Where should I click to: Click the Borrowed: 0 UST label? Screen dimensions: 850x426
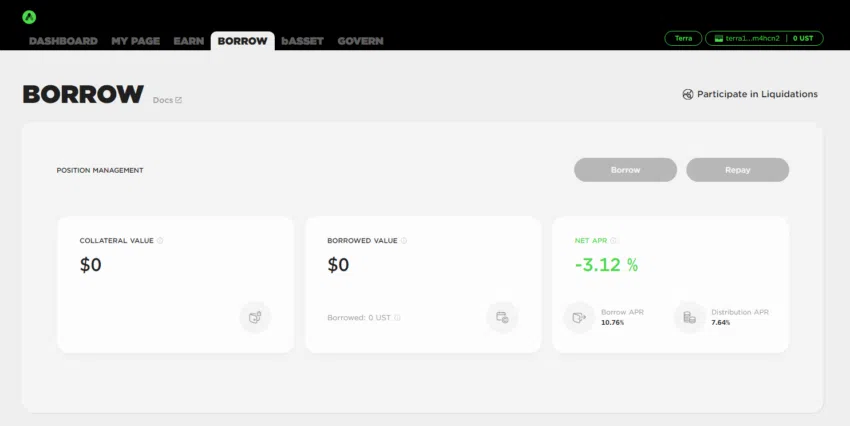point(359,318)
